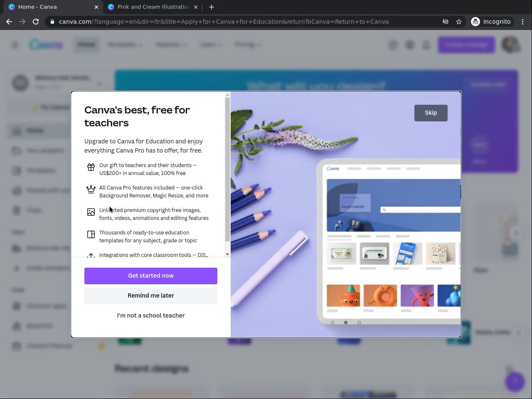Image resolution: width=532 pixels, height=399 pixels.
Task: Switch to the Pink and Cream Illustration tab
Action: (153, 7)
